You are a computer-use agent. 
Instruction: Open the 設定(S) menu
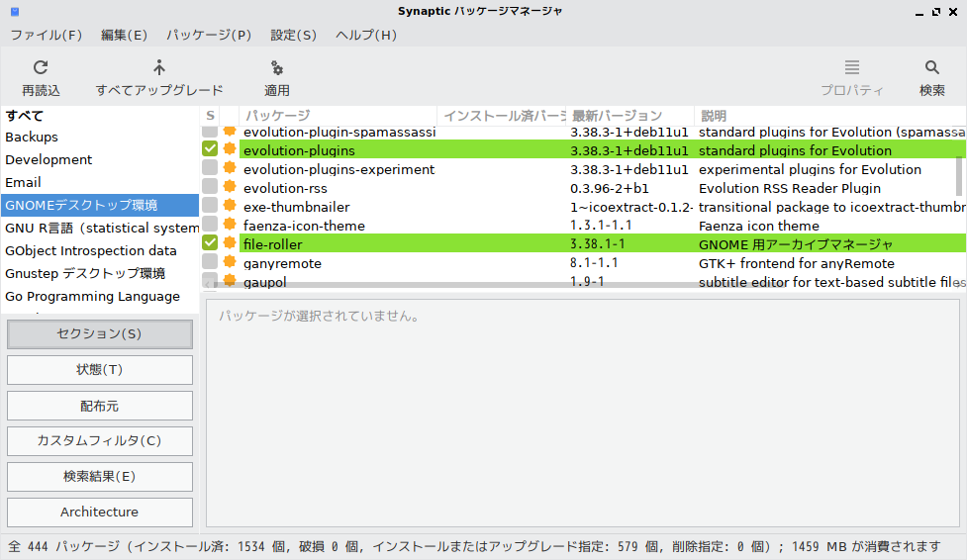click(294, 36)
